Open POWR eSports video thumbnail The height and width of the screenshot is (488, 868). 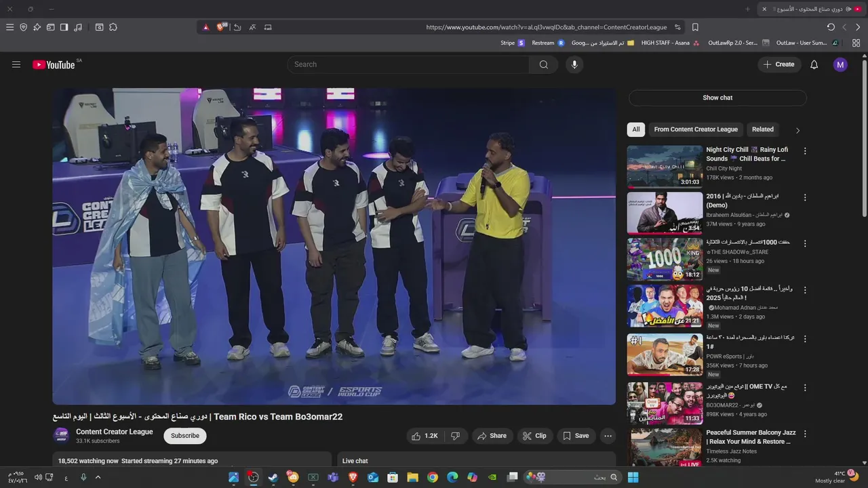665,354
